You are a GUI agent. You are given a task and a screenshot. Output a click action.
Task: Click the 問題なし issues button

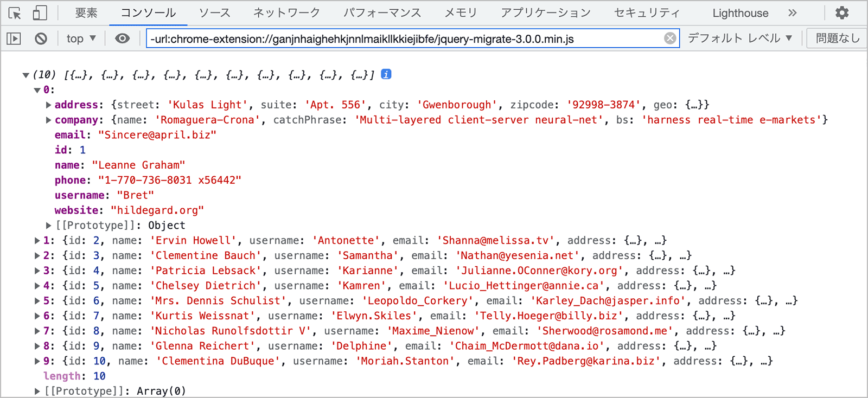point(837,38)
